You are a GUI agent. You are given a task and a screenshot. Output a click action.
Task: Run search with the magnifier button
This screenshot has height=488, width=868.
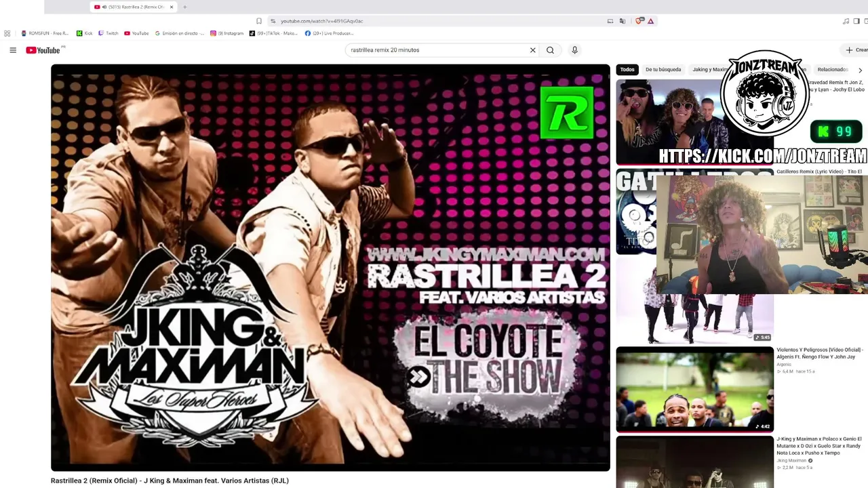coord(550,50)
